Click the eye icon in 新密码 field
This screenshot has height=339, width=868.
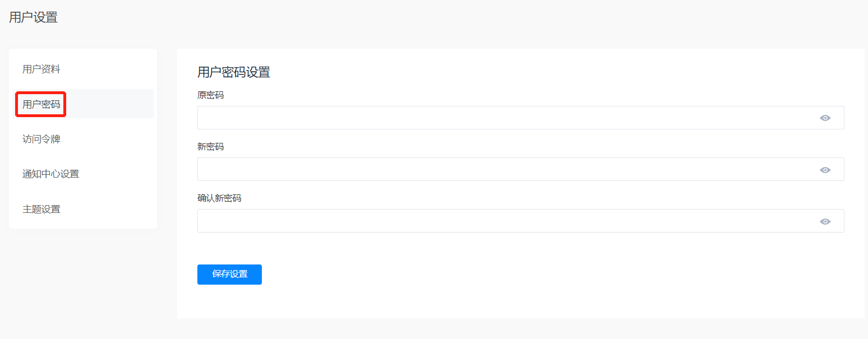pyautogui.click(x=825, y=170)
